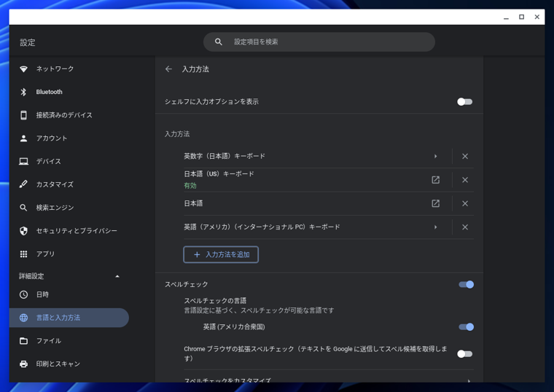Open ネットワーク settings via wifi icon

23,69
